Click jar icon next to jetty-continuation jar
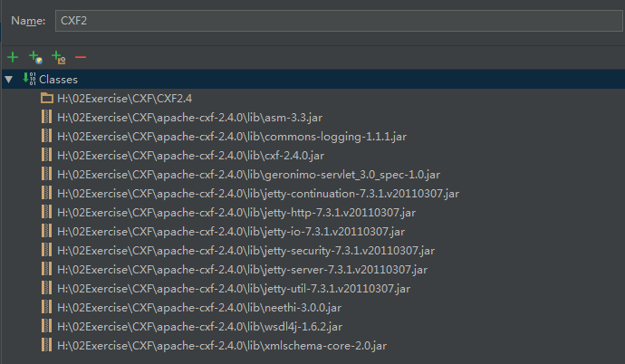 (x=46, y=193)
